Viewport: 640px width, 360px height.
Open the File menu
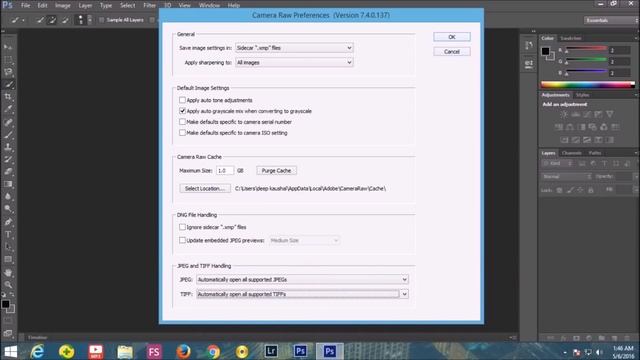[x=25, y=5]
